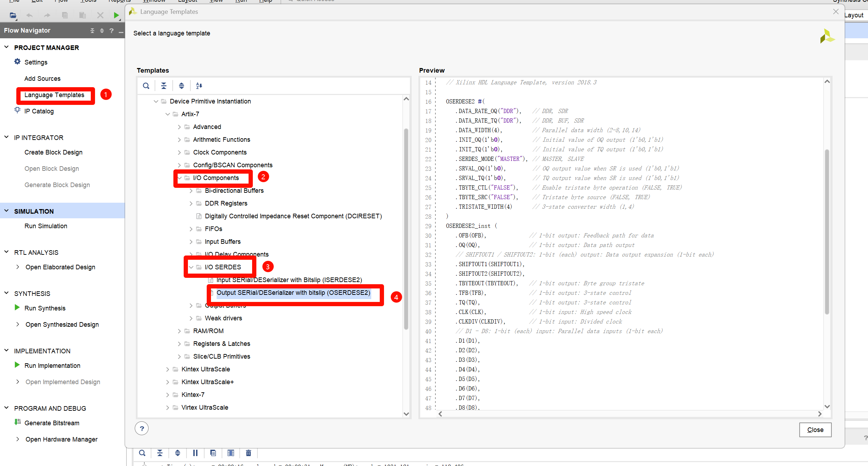Click Expand All icon in Templates toolbar
The width and height of the screenshot is (868, 466).
pyautogui.click(x=181, y=86)
